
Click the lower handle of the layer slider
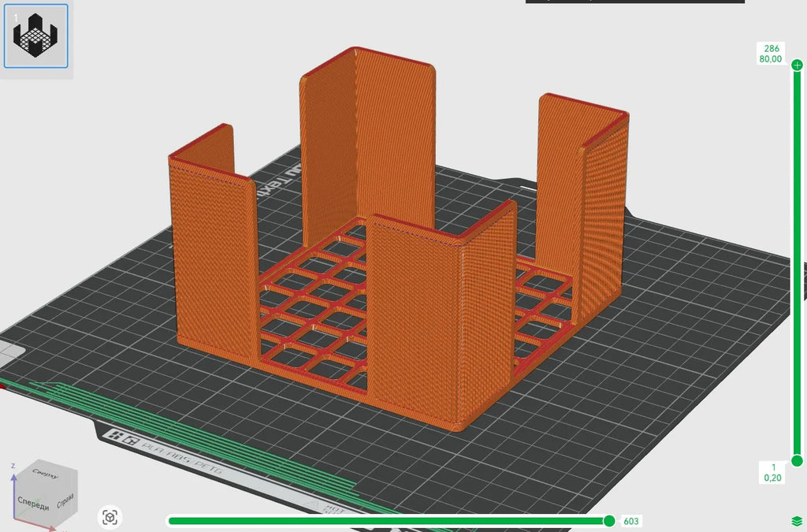pyautogui.click(x=798, y=460)
